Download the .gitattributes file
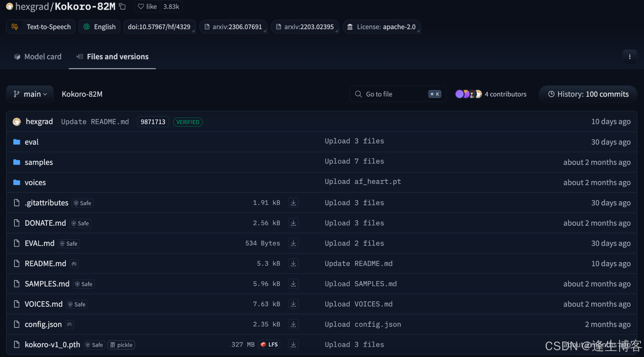The width and height of the screenshot is (644, 357). click(x=293, y=203)
